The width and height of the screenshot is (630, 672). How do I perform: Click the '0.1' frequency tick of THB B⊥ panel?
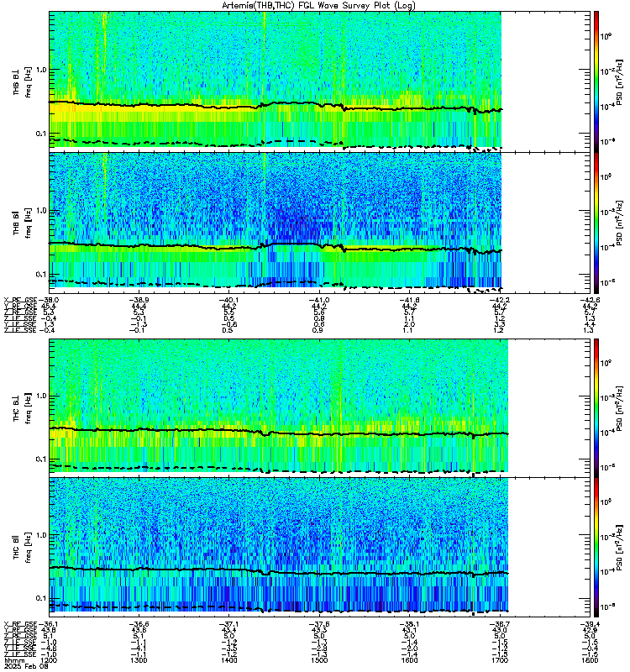41,134
